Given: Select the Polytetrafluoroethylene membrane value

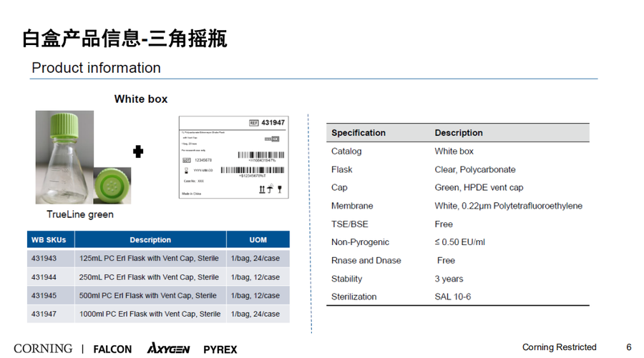Looking at the screenshot, I should [x=509, y=206].
